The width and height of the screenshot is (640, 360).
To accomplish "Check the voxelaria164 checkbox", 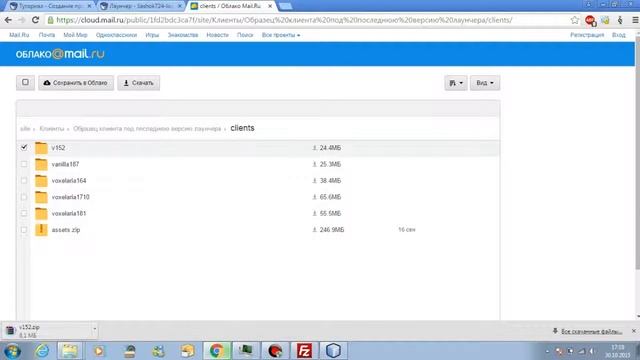I will [x=24, y=180].
